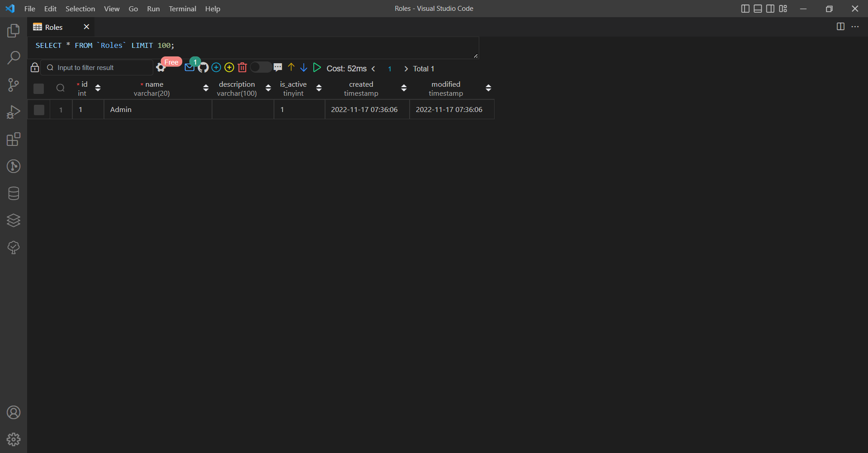The image size is (868, 453).
Task: Open More Actions ellipsis in editor
Action: click(855, 27)
